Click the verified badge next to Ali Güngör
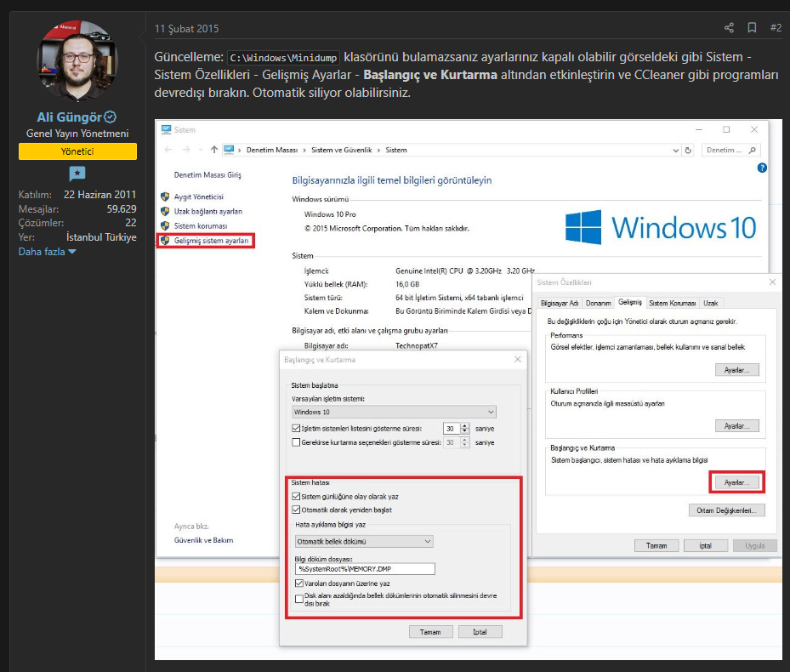The width and height of the screenshot is (790, 672). (x=110, y=117)
